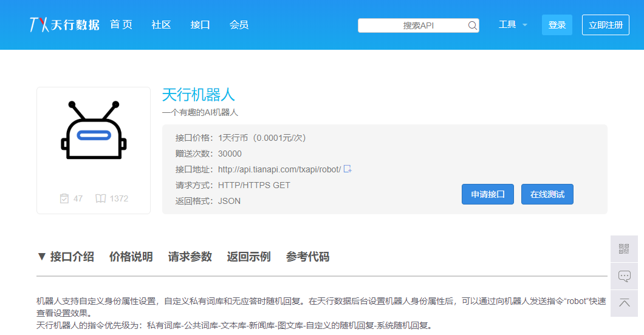The width and height of the screenshot is (644, 335).
Task: Click the clipboard checklist icon beside 47
Action: pyautogui.click(x=64, y=198)
